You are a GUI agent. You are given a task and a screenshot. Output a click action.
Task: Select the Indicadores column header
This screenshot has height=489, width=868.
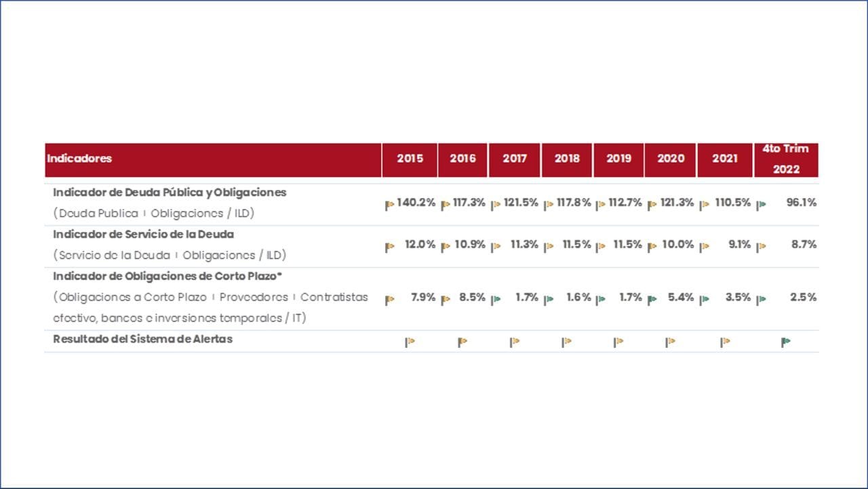(x=79, y=159)
